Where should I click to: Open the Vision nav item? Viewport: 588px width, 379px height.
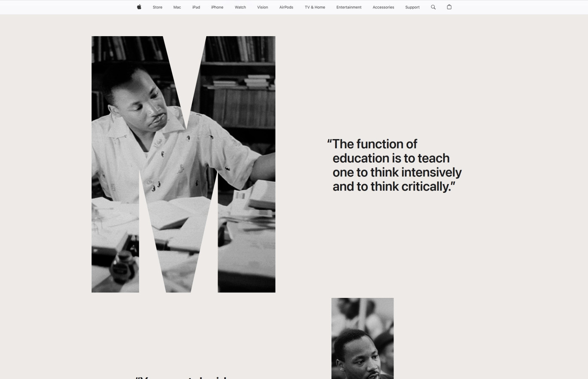click(x=262, y=7)
